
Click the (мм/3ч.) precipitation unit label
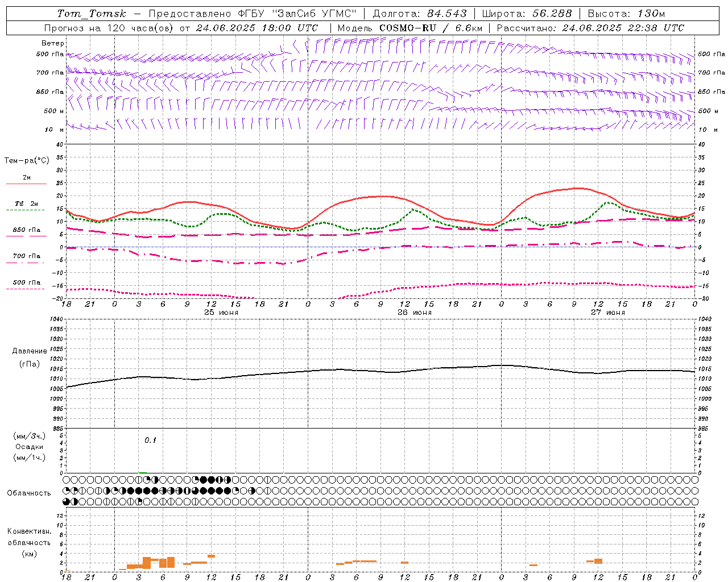(30, 436)
